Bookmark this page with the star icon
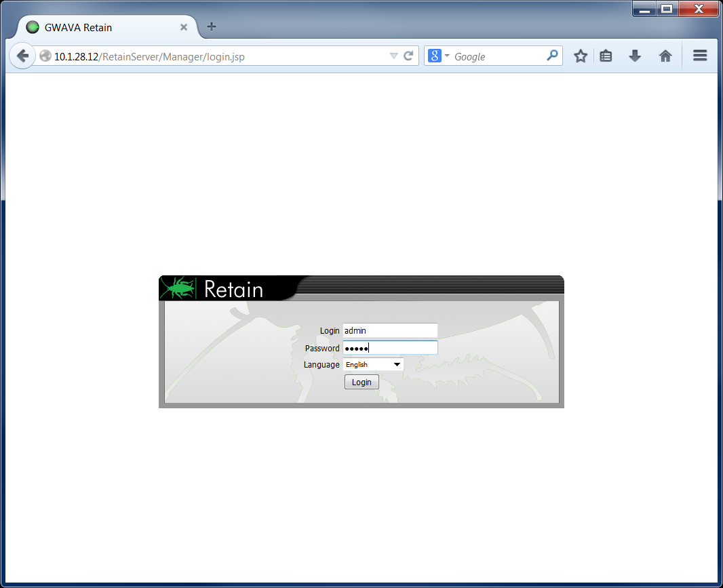Image resolution: width=723 pixels, height=588 pixels. coord(581,56)
